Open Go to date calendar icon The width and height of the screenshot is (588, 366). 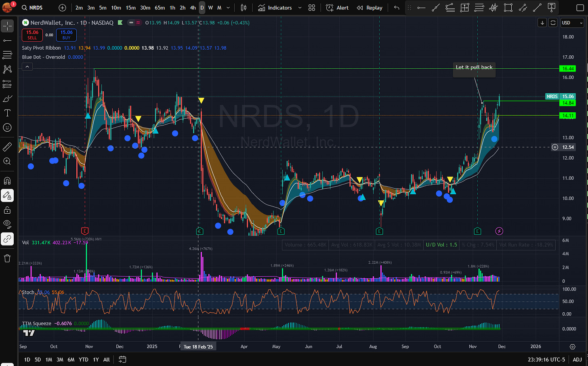click(122, 359)
